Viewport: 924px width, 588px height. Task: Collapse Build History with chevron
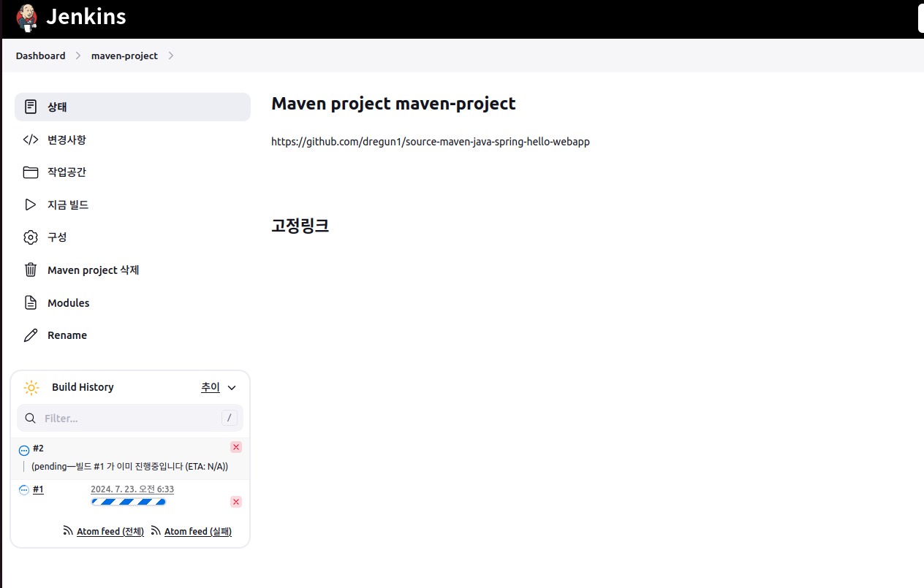click(x=232, y=388)
